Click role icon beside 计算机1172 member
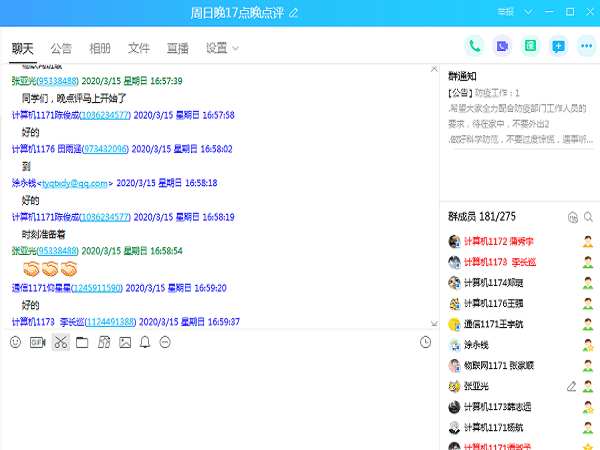 point(588,241)
